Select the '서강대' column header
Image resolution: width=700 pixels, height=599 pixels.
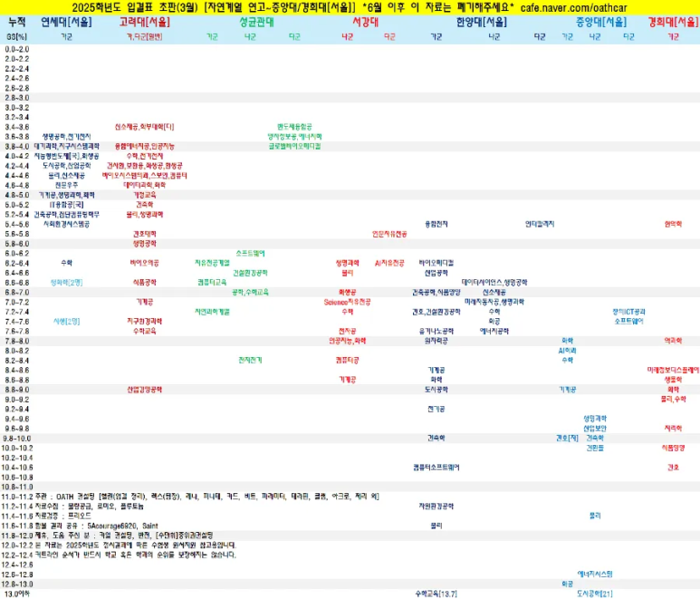click(366, 22)
